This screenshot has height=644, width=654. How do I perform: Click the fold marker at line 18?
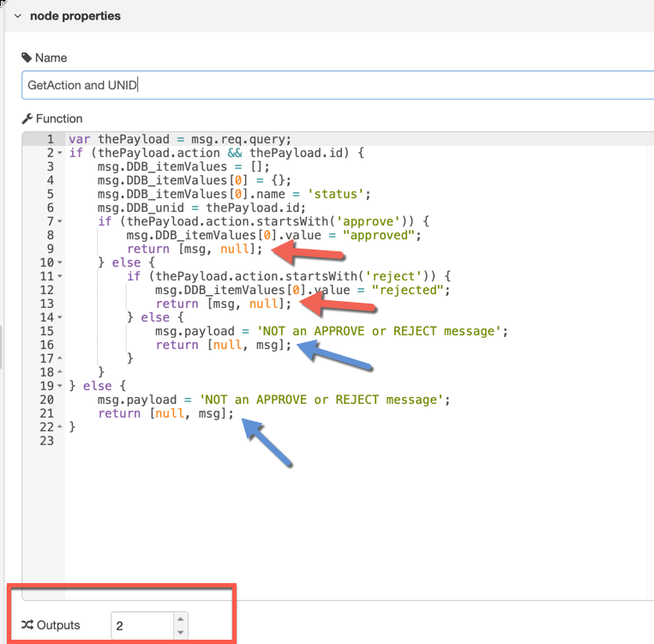point(60,372)
